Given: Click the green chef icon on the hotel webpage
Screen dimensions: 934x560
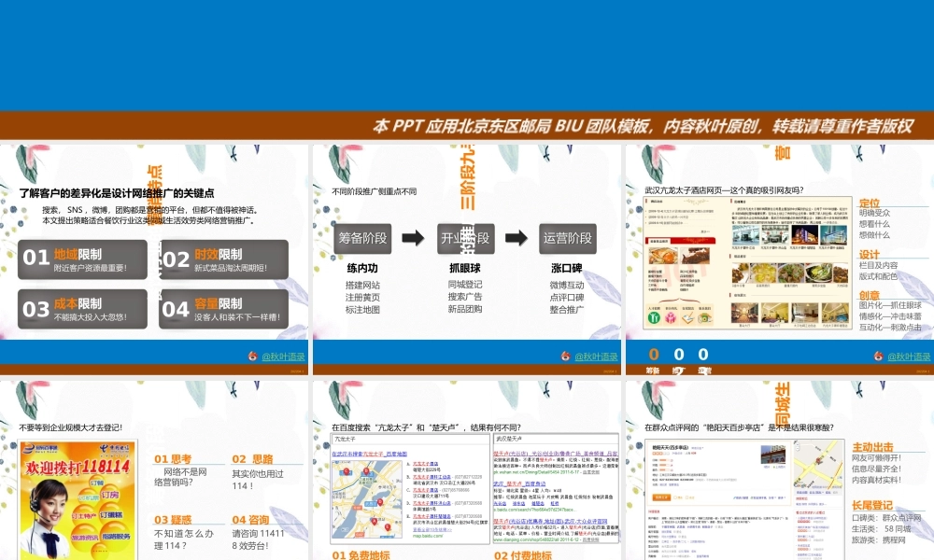Looking at the screenshot, I should pos(652,317).
